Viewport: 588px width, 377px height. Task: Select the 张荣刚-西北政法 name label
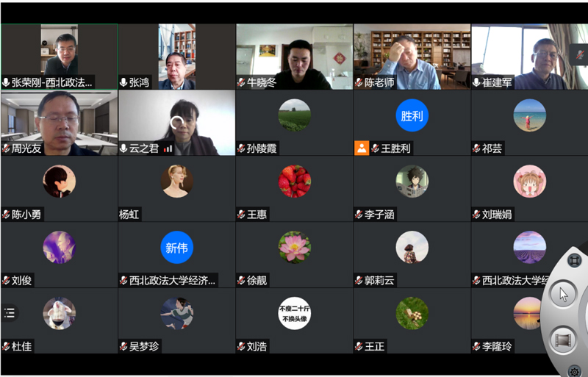pos(51,82)
